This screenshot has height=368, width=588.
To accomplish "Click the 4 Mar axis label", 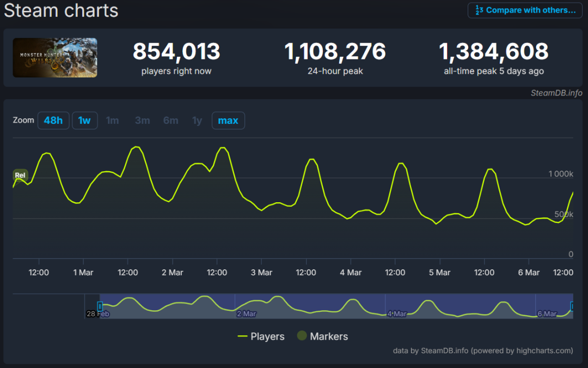I will click(x=351, y=273).
